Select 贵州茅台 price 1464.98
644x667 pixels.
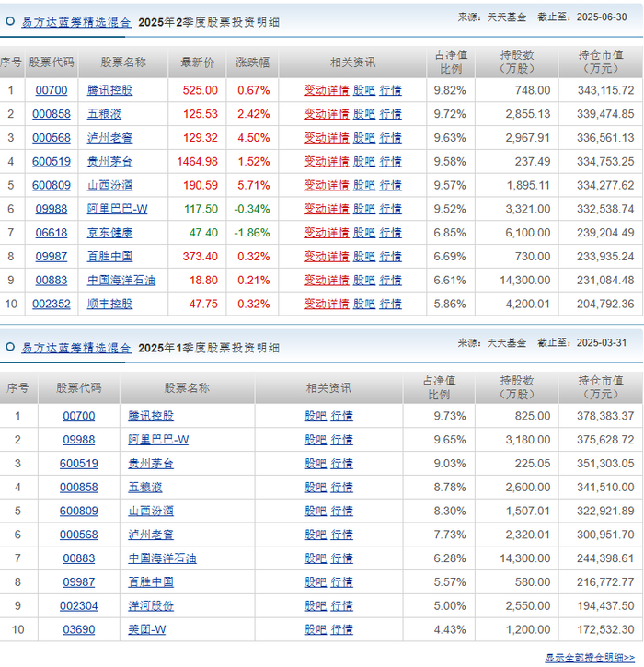click(198, 162)
